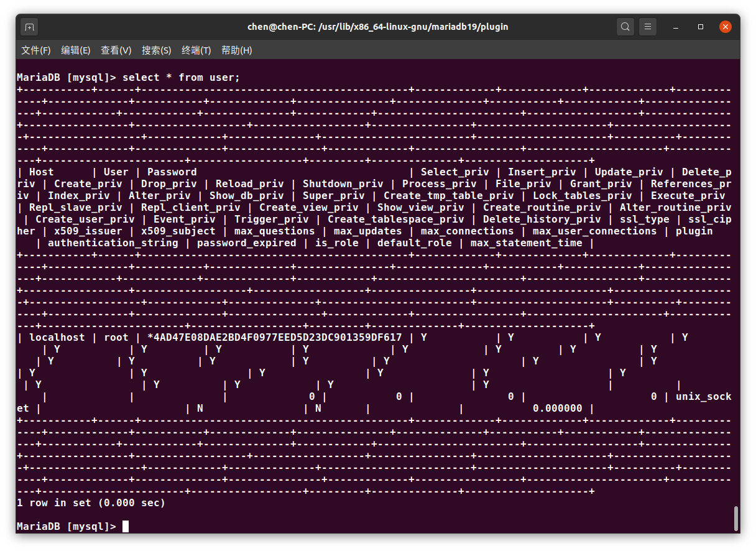The width and height of the screenshot is (756, 551).
Task: Click the 'max_user_connections' column header
Action: pyautogui.click(x=595, y=231)
